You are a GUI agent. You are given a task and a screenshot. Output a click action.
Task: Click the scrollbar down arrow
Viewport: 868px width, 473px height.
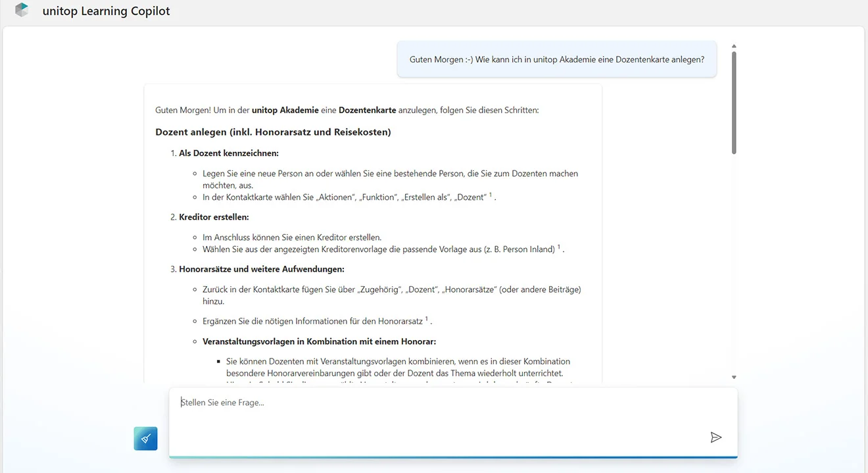point(734,377)
